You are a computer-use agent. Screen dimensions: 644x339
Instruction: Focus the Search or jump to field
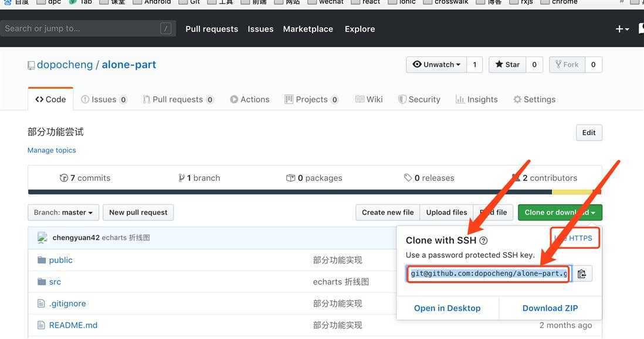click(88, 28)
